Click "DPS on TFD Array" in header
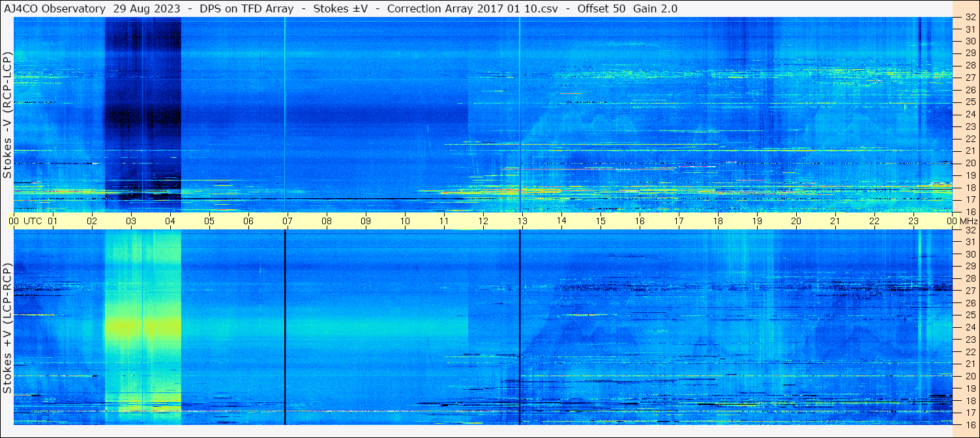 246,8
